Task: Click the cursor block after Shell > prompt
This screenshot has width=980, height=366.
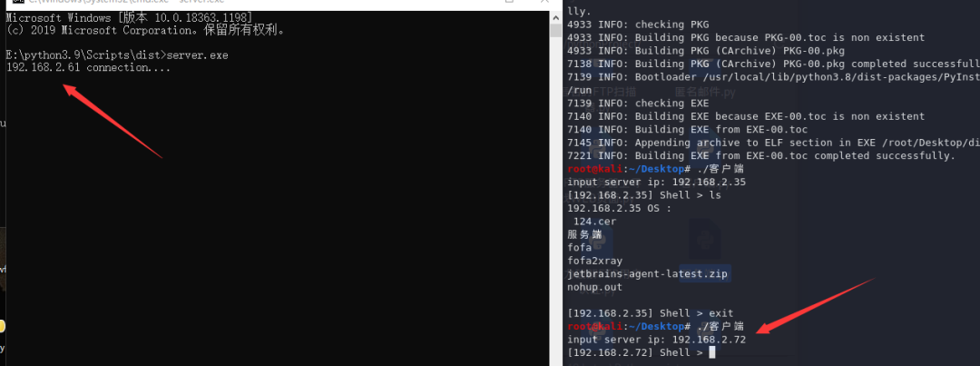Action: [711, 352]
